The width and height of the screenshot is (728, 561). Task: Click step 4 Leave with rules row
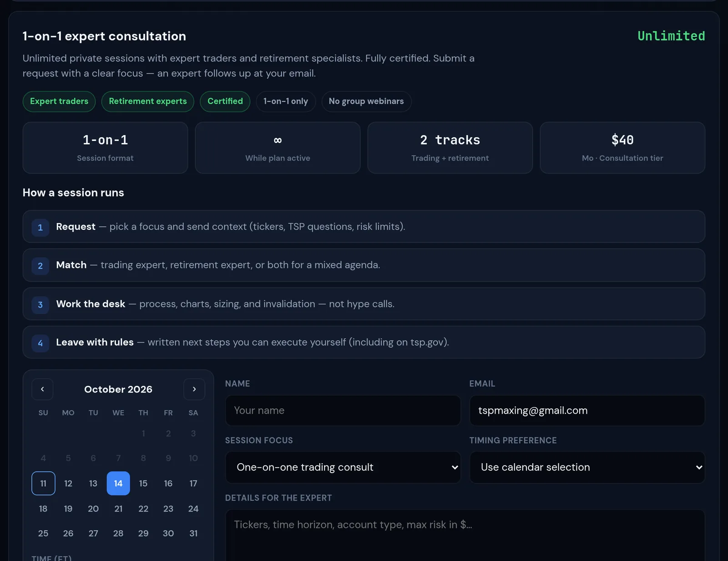(364, 342)
